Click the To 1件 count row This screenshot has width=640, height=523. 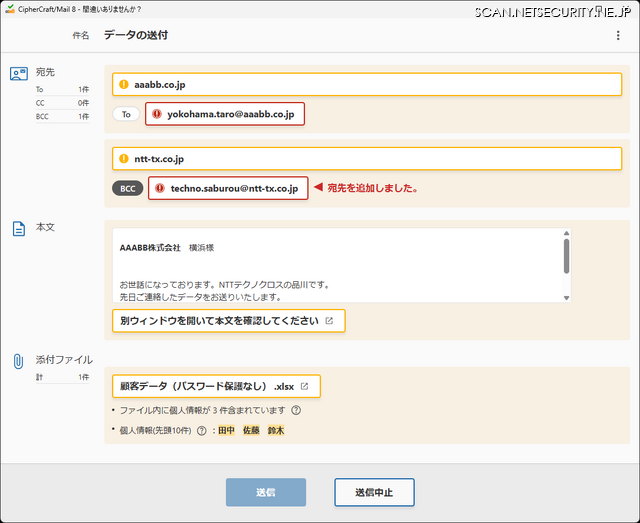pyautogui.click(x=62, y=89)
